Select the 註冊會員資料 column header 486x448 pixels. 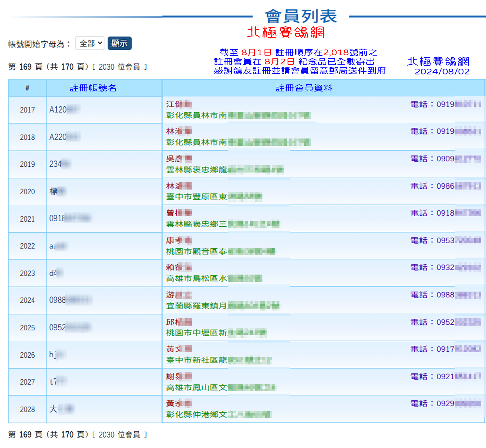pos(304,88)
